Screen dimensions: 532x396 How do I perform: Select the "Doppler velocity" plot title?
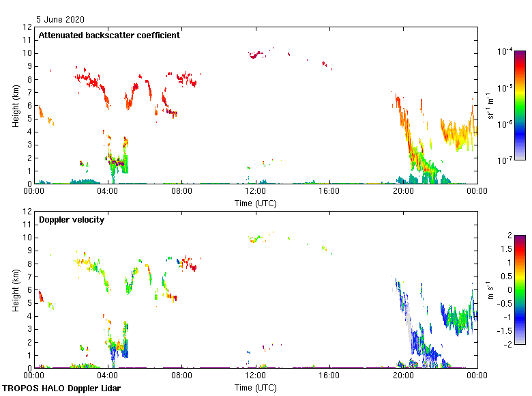click(x=68, y=220)
